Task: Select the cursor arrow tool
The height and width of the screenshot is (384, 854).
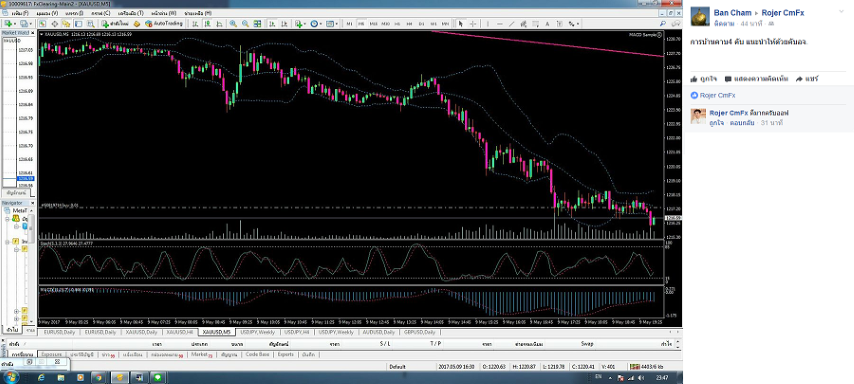Action: pos(461,24)
